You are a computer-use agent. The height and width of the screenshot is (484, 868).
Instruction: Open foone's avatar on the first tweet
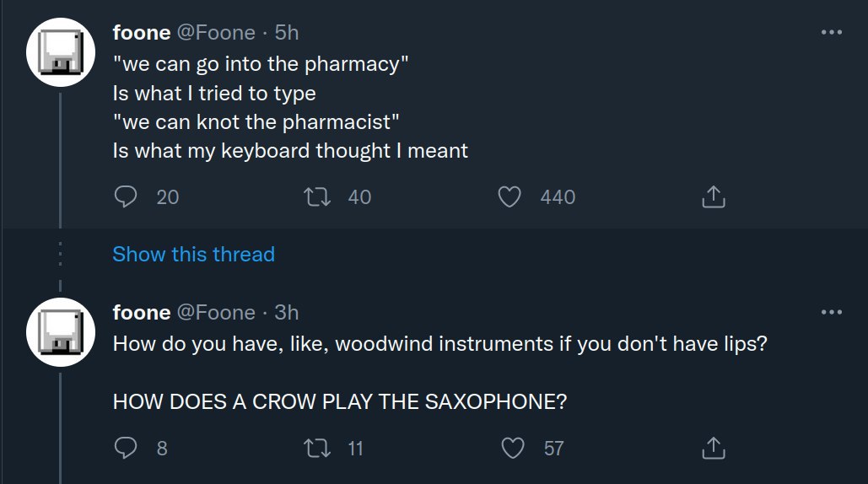(59, 55)
